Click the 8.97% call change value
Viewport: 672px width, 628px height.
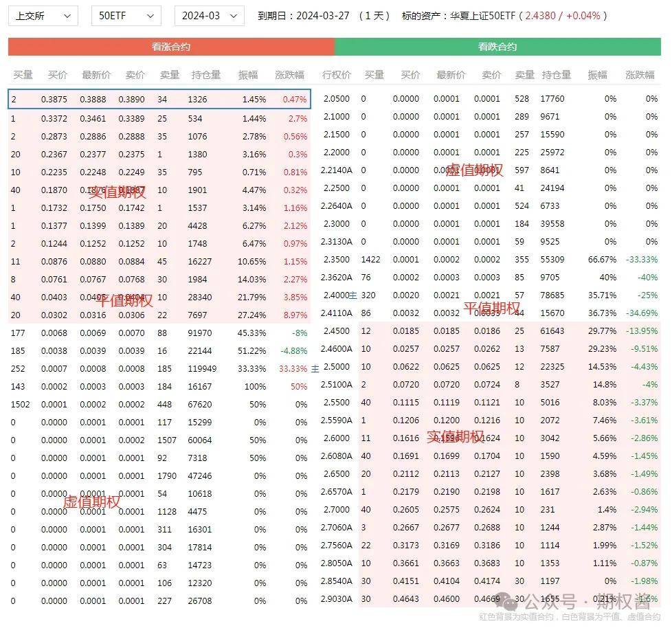pyautogui.click(x=295, y=313)
